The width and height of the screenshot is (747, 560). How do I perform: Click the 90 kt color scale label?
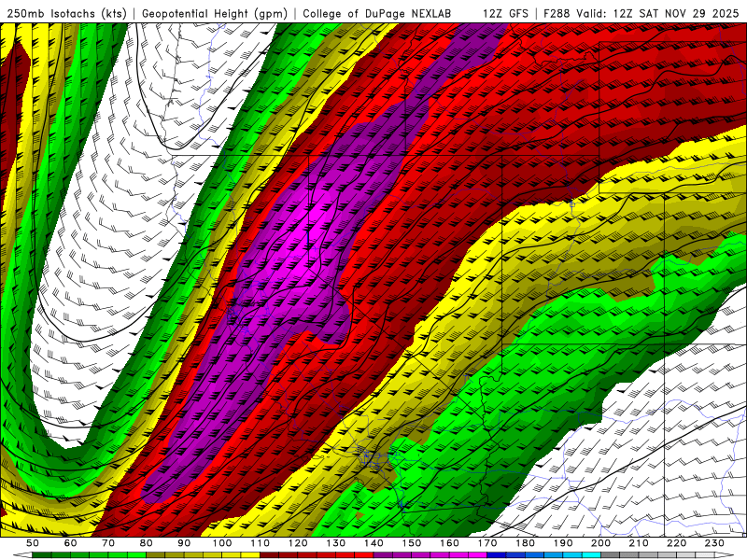184,543
